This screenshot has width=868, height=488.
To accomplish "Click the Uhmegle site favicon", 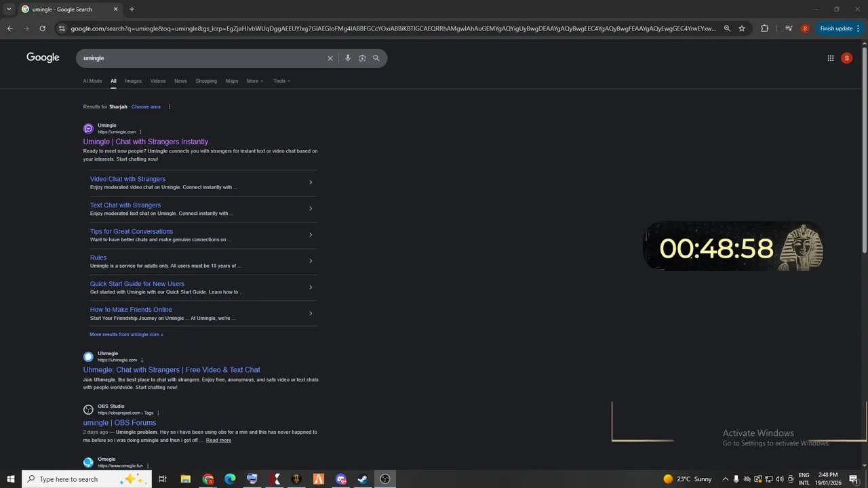I will tap(88, 357).
